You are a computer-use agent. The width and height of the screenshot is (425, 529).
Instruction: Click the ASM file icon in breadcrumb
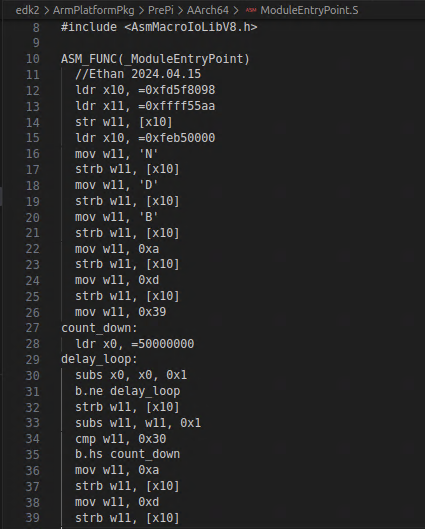point(251,10)
